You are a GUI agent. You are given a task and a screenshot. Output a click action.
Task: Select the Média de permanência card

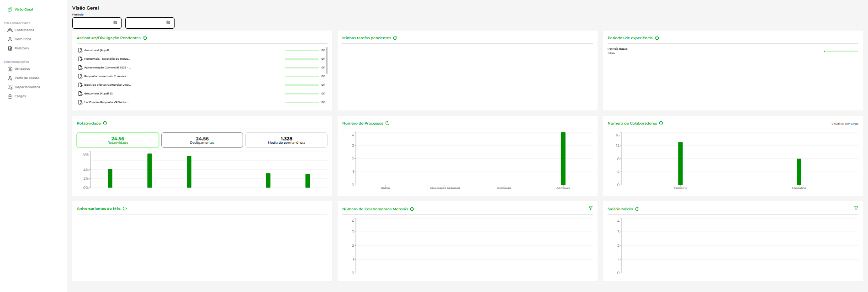click(286, 140)
